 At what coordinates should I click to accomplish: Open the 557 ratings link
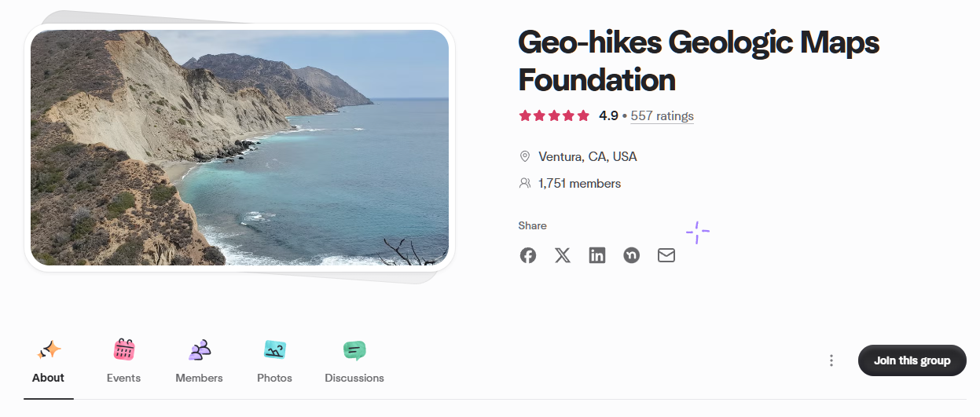662,116
